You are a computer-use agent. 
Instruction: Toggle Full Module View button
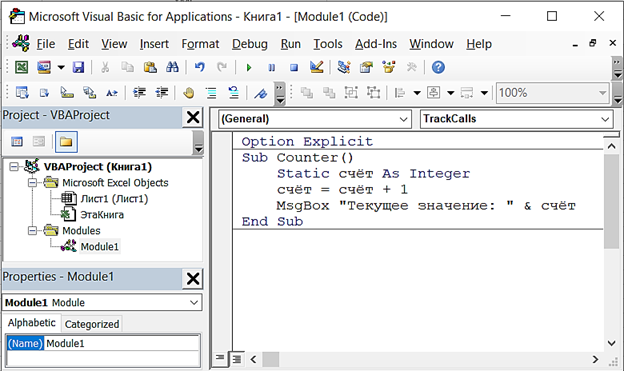[x=237, y=359]
